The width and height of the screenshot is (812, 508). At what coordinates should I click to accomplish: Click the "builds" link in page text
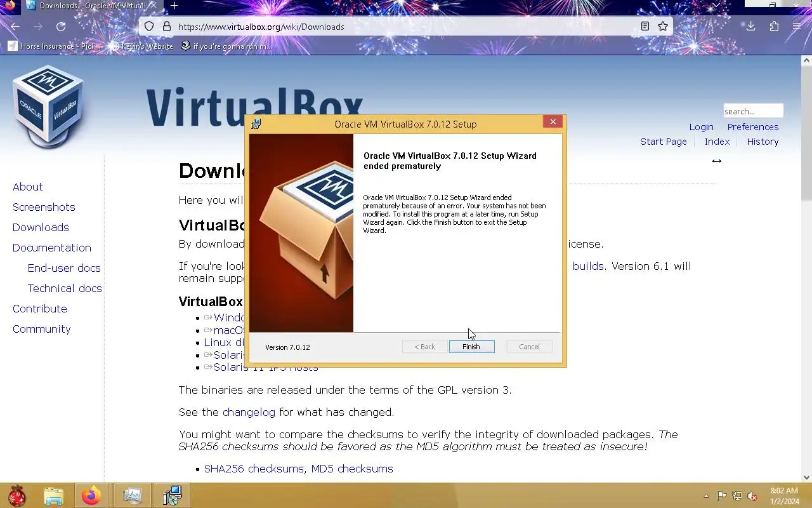coord(588,266)
